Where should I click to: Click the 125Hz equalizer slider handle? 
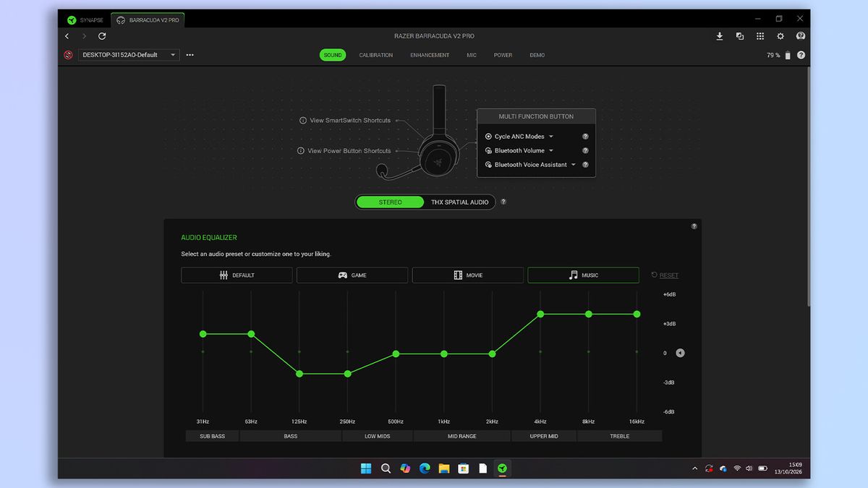299,374
